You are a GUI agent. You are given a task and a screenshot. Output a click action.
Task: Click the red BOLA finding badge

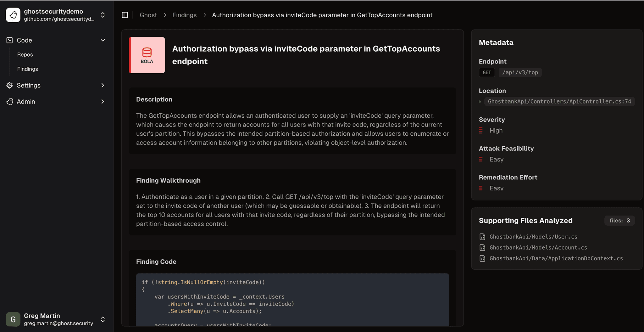point(147,55)
